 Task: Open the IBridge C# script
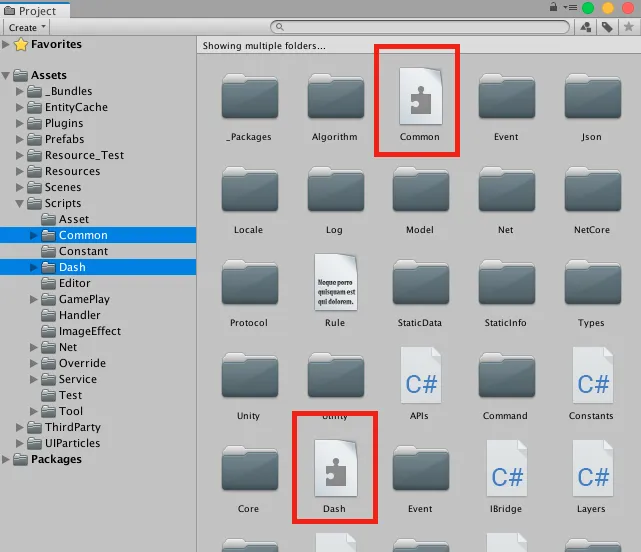[x=506, y=468]
